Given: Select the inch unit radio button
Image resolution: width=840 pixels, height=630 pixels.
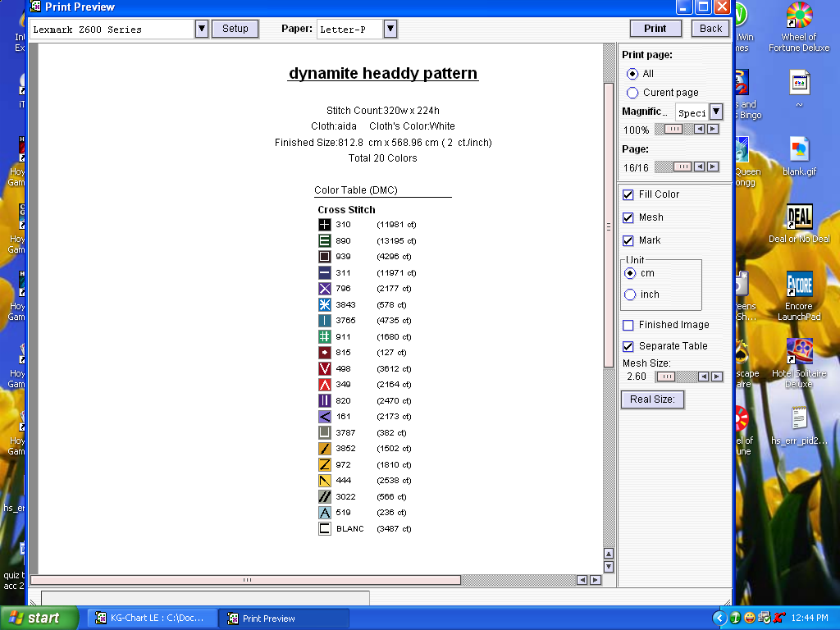Looking at the screenshot, I should [630, 294].
